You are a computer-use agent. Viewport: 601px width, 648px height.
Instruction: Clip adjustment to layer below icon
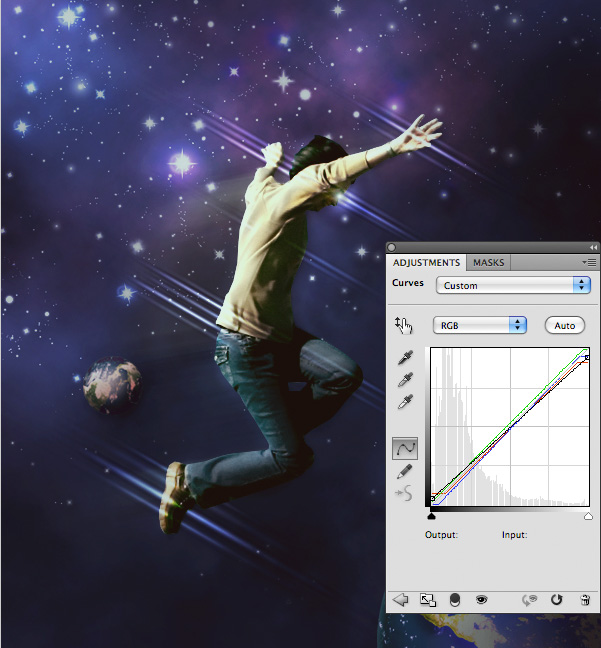455,600
